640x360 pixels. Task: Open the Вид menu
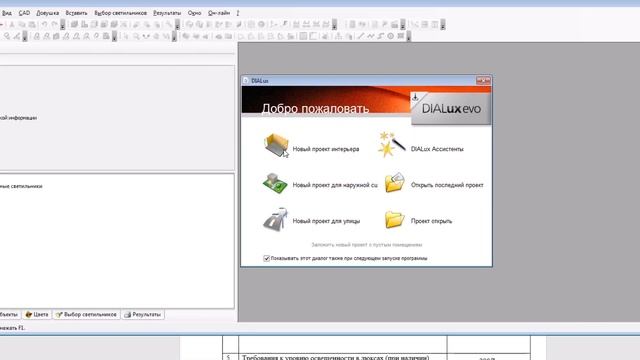click(7, 13)
